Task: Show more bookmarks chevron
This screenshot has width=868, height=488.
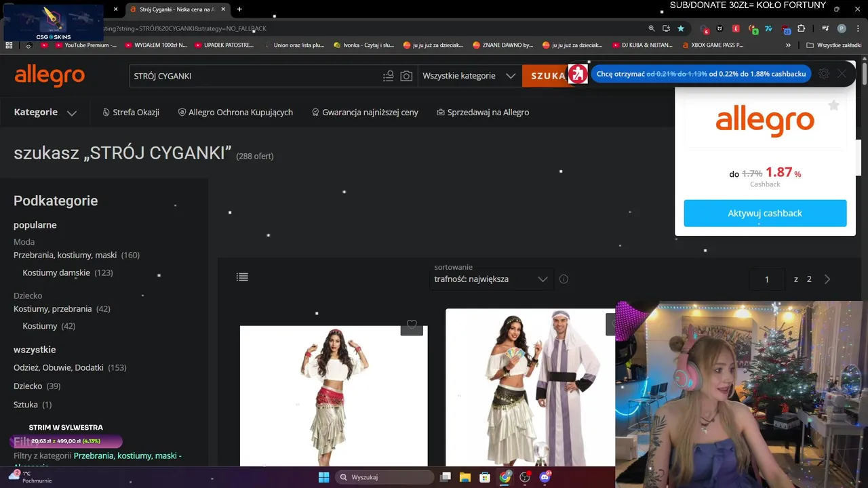Action: (x=788, y=45)
